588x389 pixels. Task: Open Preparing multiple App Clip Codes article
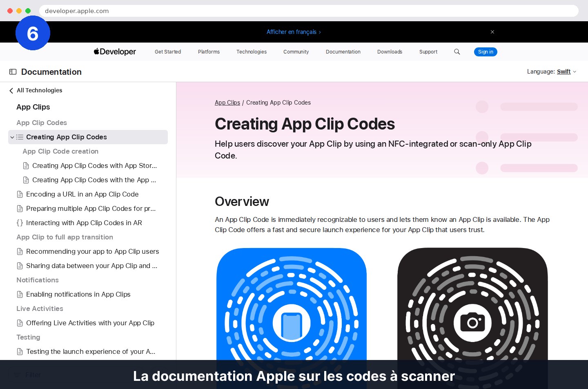pos(91,208)
